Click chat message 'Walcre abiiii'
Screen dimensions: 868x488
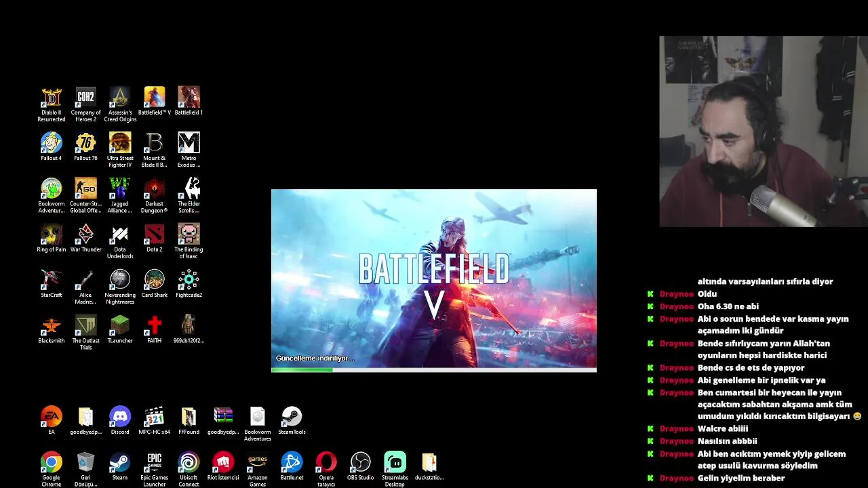coord(722,428)
